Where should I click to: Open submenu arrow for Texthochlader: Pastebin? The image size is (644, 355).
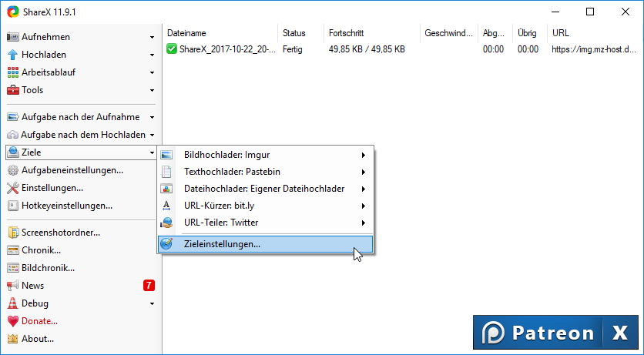tap(364, 172)
